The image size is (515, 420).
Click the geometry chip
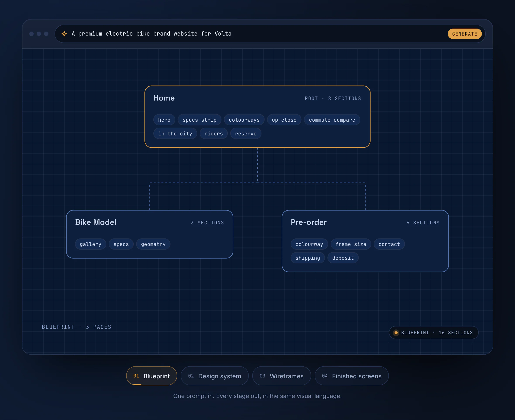pyautogui.click(x=153, y=244)
